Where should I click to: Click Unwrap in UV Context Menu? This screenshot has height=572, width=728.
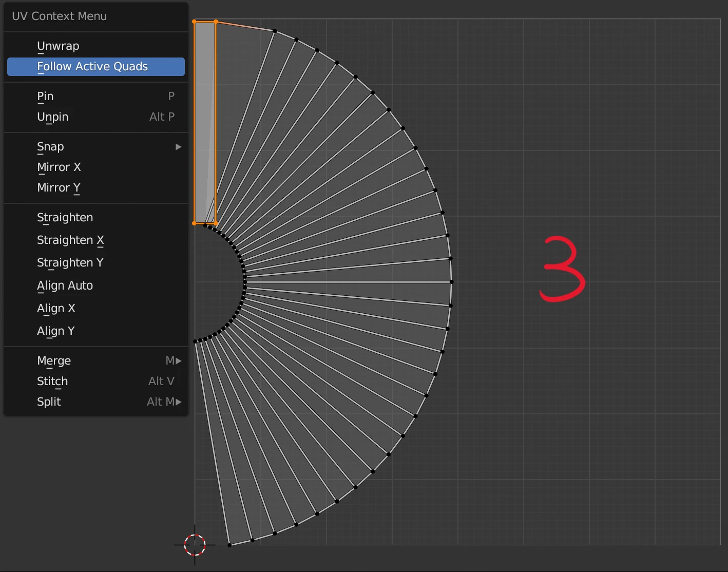[x=58, y=46]
